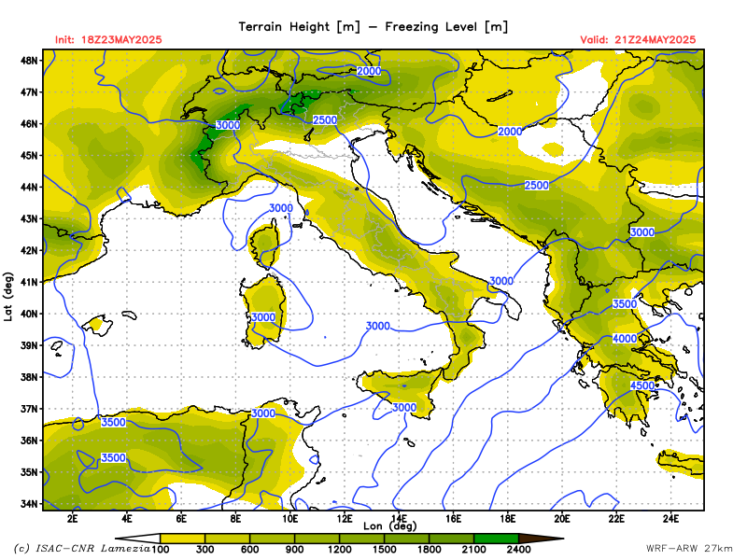Viewport: 747px width, 560px height.
Task: Click the 2400 colorbar value label
Action: [518, 550]
